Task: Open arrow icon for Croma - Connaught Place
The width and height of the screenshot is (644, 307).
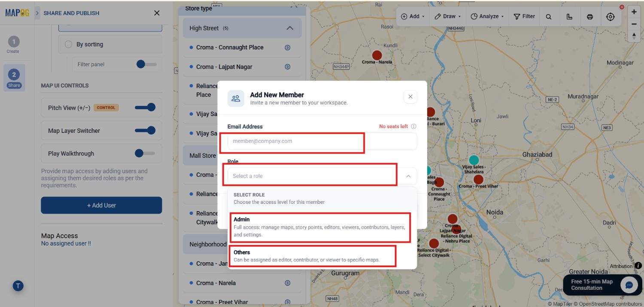Action: [x=288, y=47]
